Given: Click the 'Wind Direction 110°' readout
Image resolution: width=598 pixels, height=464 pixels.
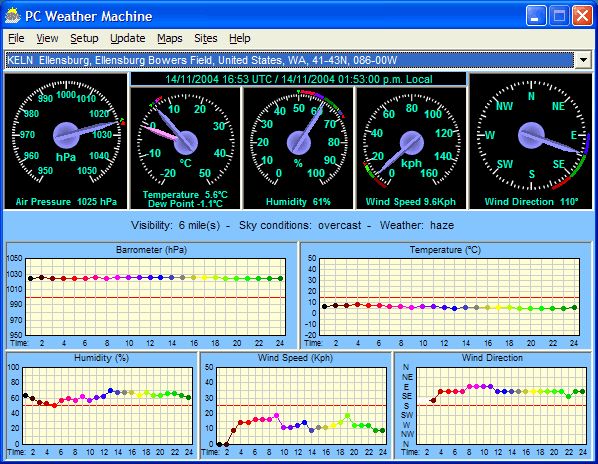Looking at the screenshot, I should coord(531,202).
